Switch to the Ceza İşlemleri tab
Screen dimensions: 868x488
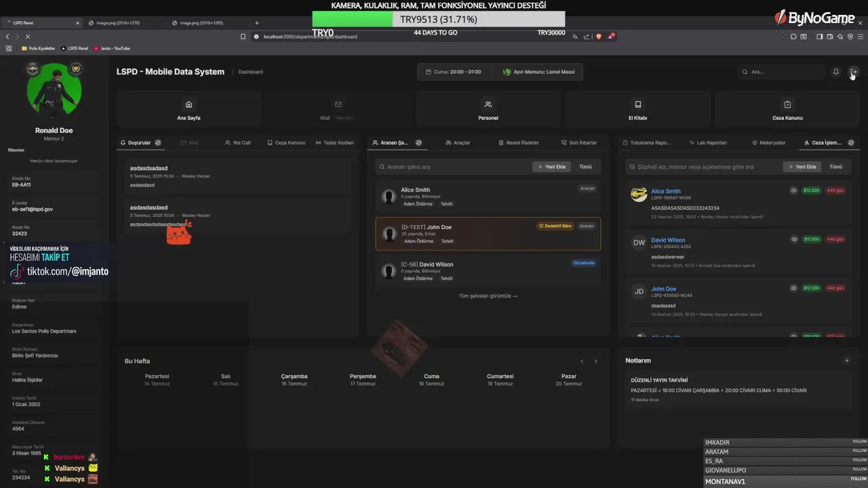coord(823,143)
